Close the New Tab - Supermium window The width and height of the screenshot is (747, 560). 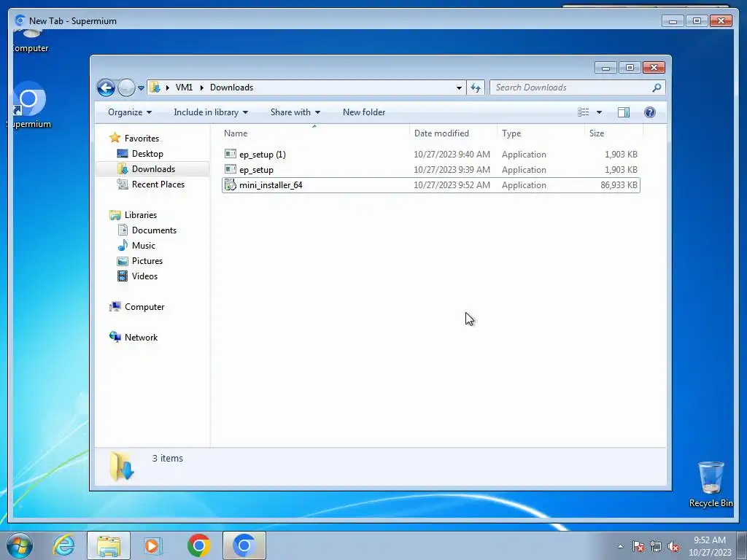(721, 21)
